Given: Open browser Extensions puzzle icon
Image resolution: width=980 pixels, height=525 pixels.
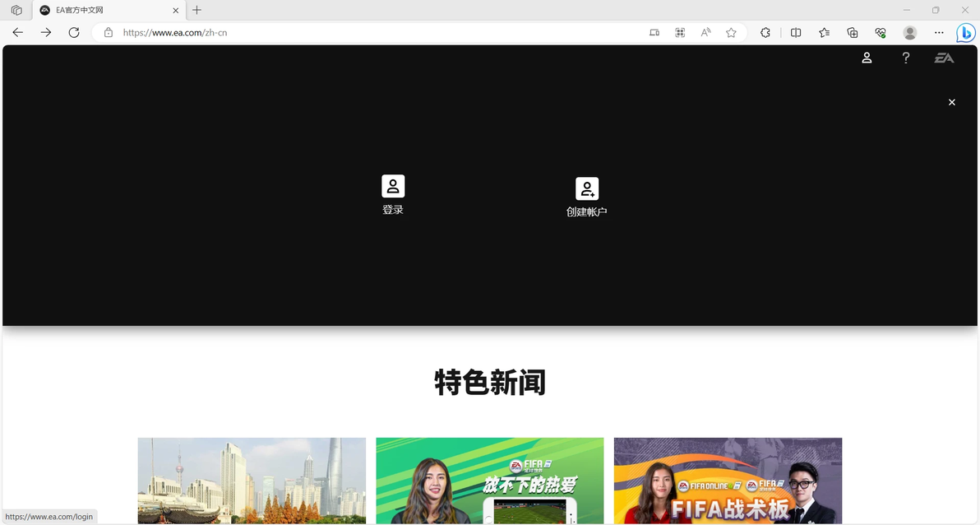Looking at the screenshot, I should [x=765, y=33].
